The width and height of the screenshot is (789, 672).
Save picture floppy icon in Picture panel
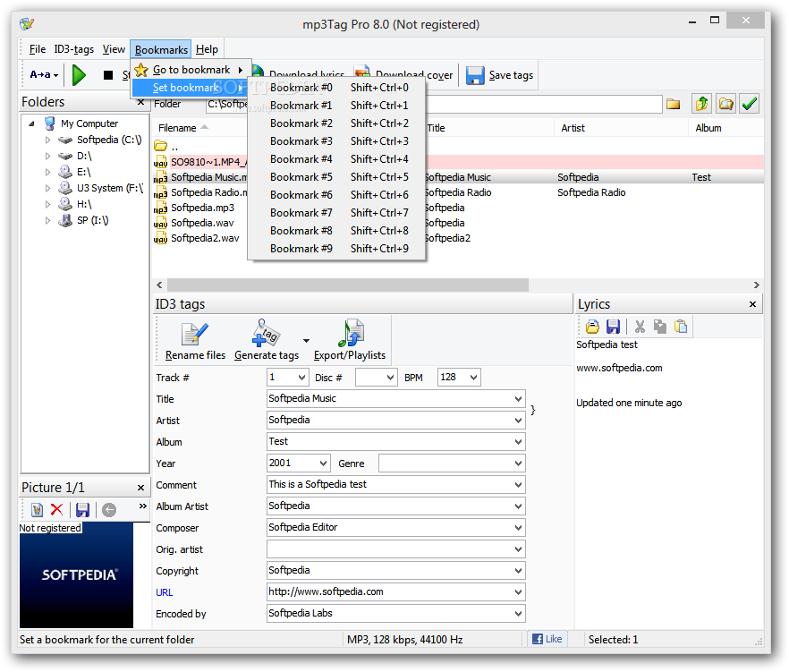pyautogui.click(x=82, y=510)
